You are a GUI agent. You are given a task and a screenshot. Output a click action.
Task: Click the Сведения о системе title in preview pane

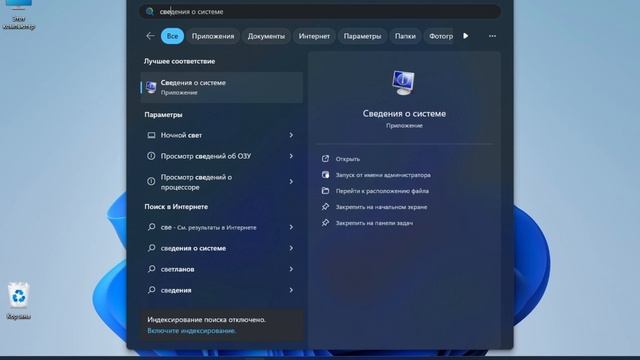point(404,113)
